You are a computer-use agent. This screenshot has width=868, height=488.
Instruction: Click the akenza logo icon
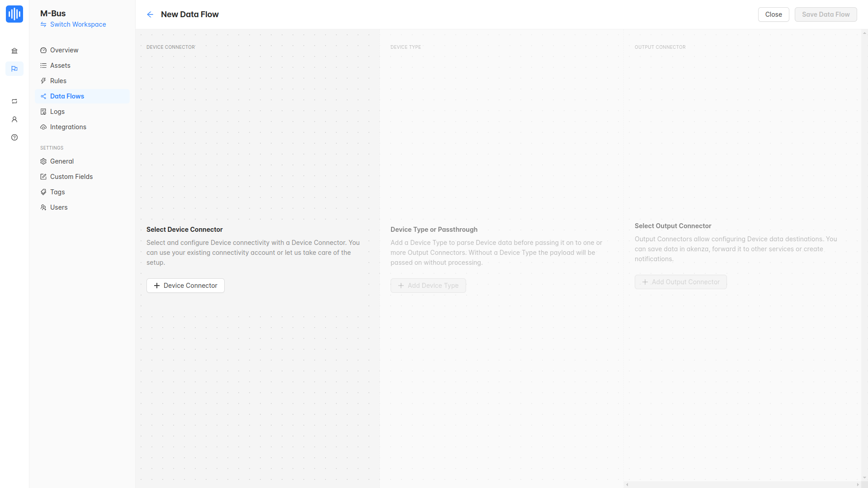(14, 14)
